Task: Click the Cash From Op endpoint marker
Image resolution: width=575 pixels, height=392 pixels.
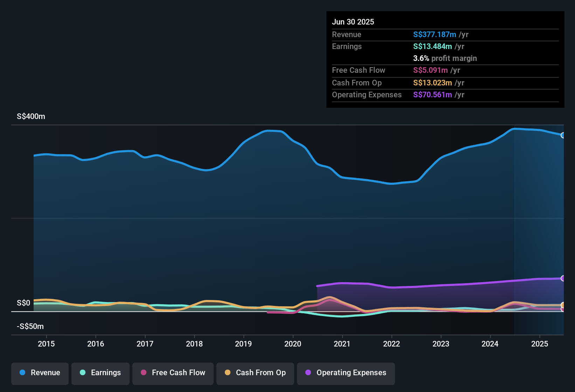Action: tap(563, 305)
